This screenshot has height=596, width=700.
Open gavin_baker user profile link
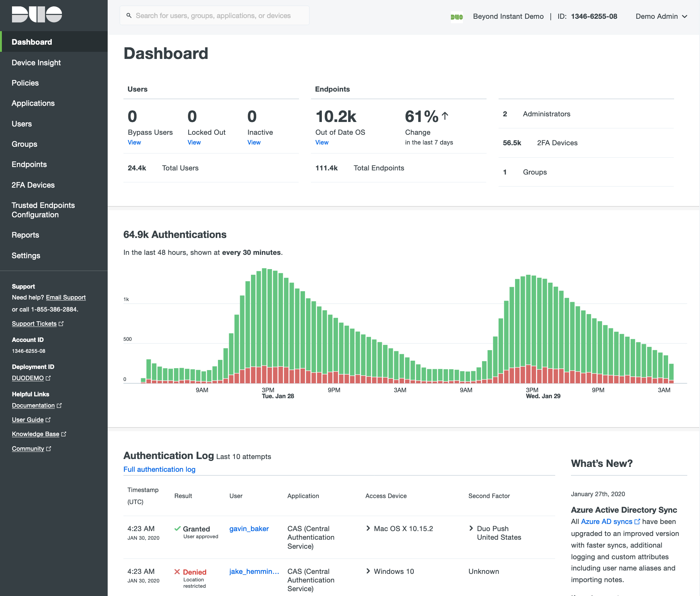pos(249,528)
